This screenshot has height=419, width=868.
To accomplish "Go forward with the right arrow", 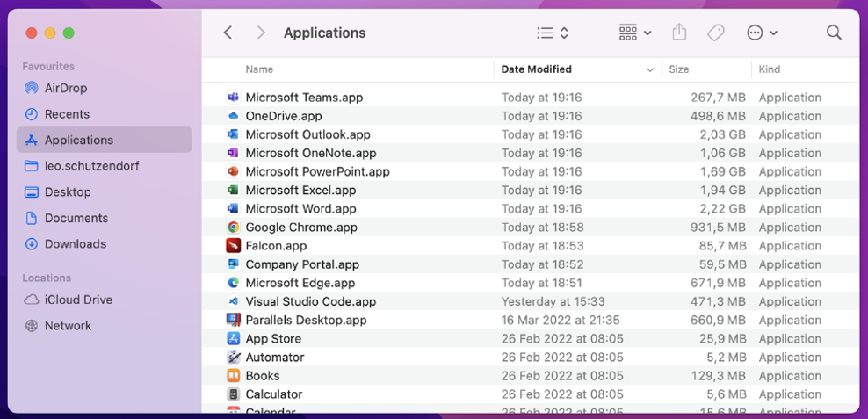I will click(261, 33).
